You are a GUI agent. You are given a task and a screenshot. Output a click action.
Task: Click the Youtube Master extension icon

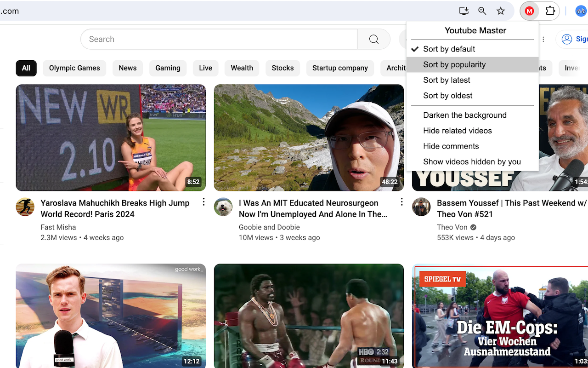529,11
